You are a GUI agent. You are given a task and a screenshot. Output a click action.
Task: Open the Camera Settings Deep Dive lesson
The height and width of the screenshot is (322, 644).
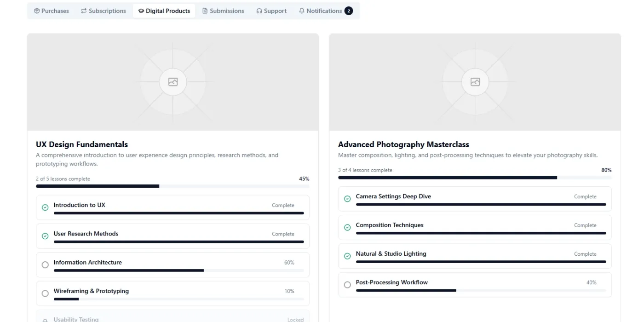tap(475, 199)
